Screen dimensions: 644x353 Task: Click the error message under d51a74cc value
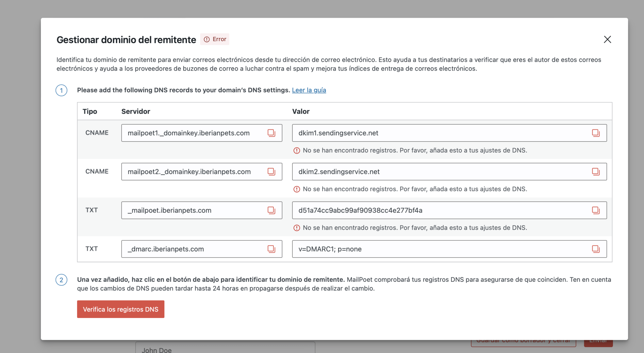coord(410,227)
